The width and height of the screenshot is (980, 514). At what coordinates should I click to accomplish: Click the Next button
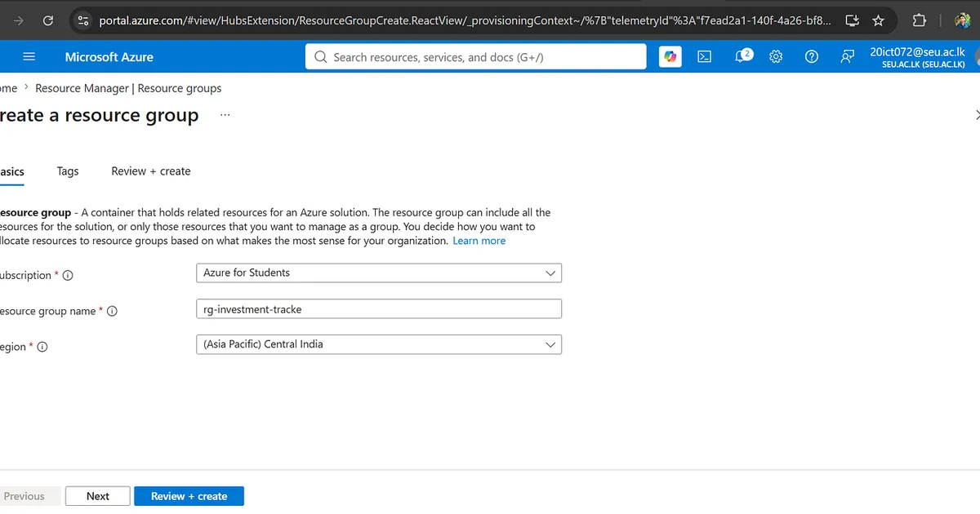[98, 496]
